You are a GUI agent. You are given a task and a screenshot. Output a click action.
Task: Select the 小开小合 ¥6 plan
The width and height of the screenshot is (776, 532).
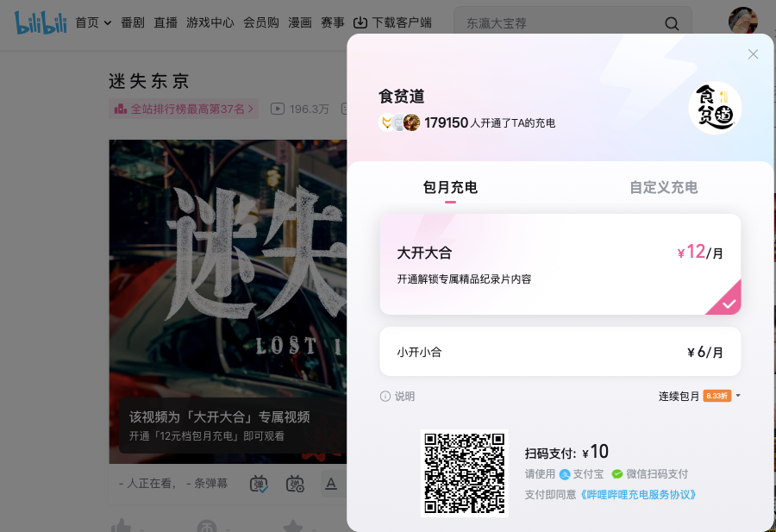click(x=560, y=351)
